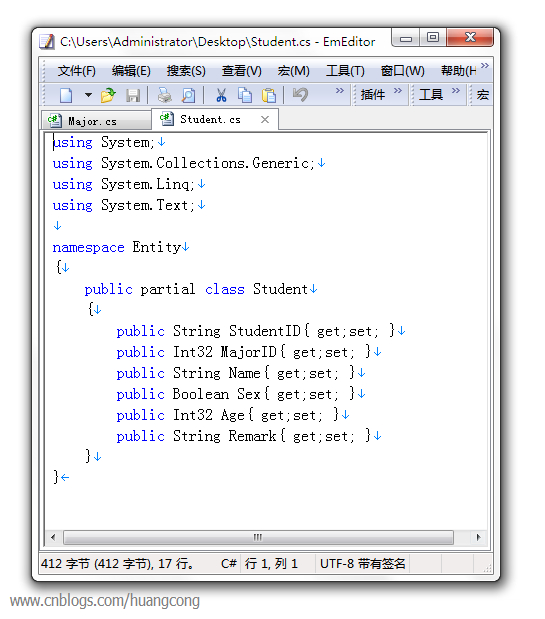This screenshot has width=545, height=619.
Task: Click the word namespace in the code
Action: pos(88,248)
